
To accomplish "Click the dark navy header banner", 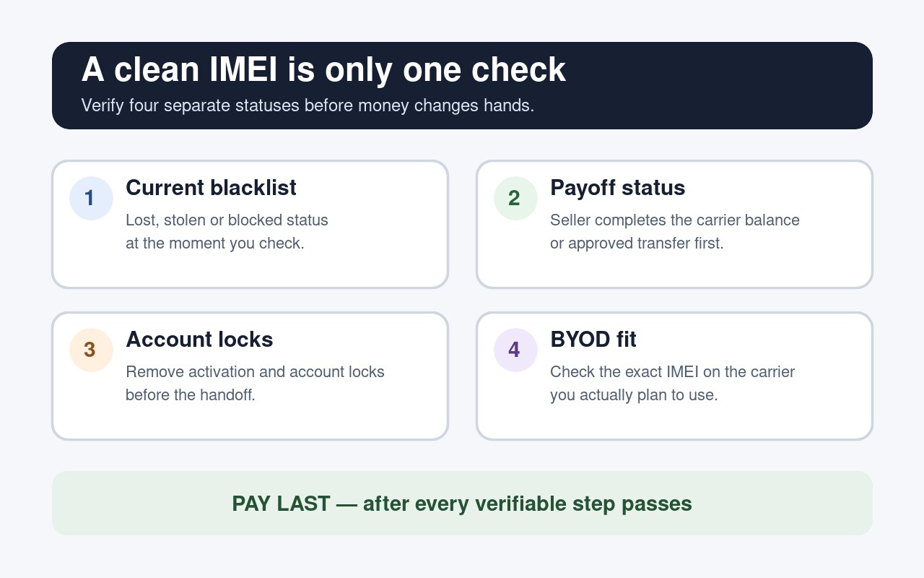I will (x=462, y=85).
